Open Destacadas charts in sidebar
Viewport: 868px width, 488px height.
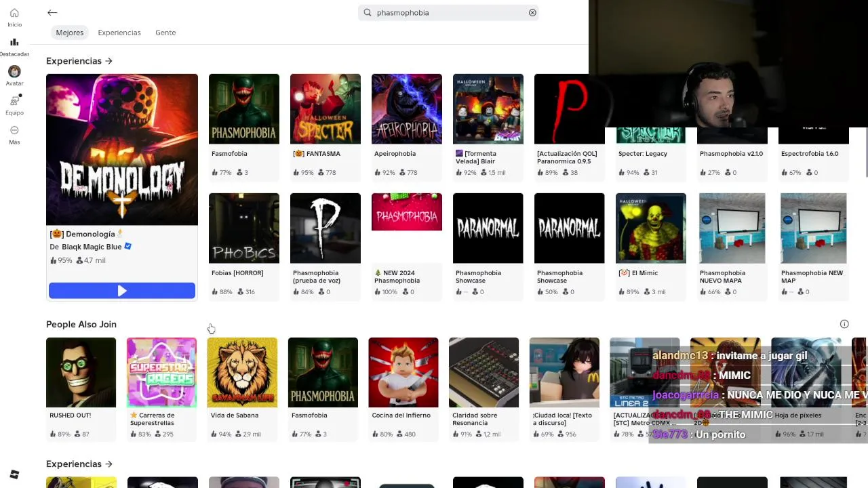[x=14, y=47]
